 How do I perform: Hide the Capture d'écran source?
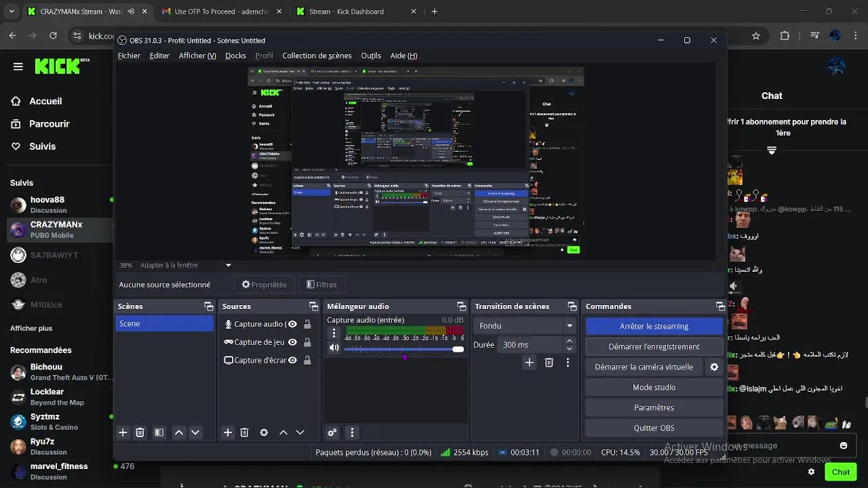[293, 360]
